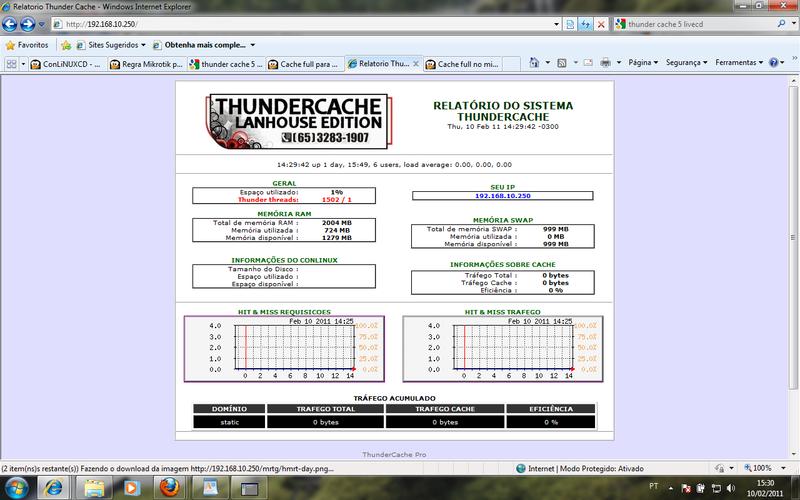
Task: Click the address bar showing 192.168.10.250
Action: [301, 24]
